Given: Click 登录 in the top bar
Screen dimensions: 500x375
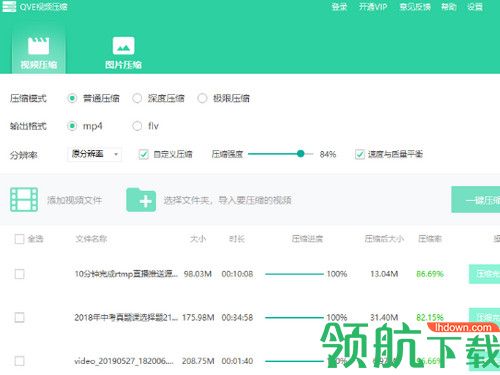Looking at the screenshot, I should tap(339, 7).
